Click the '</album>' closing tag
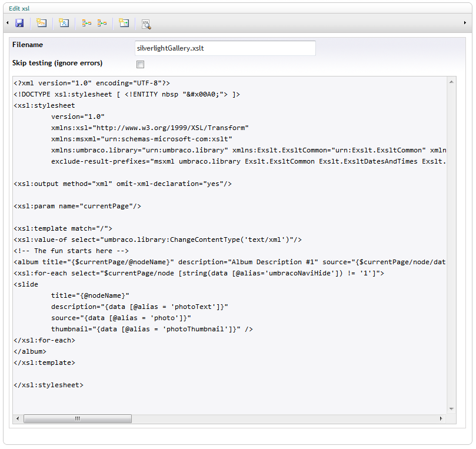This screenshot has height=449, width=476. click(x=30, y=351)
